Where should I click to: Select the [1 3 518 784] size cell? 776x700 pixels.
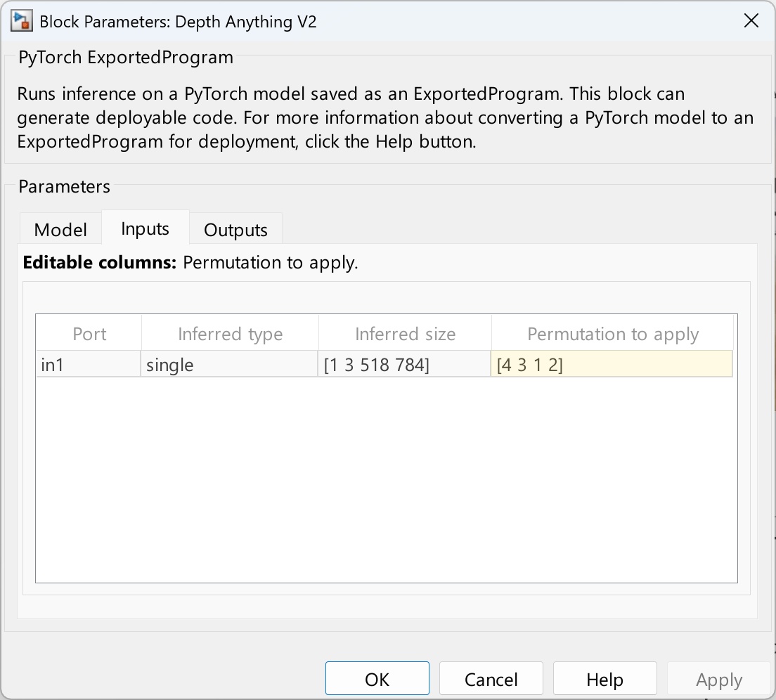tap(405, 365)
